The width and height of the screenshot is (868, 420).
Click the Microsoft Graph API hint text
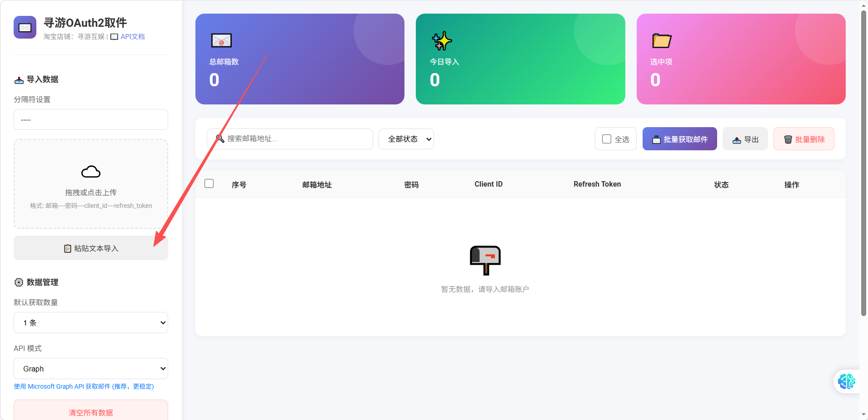84,386
